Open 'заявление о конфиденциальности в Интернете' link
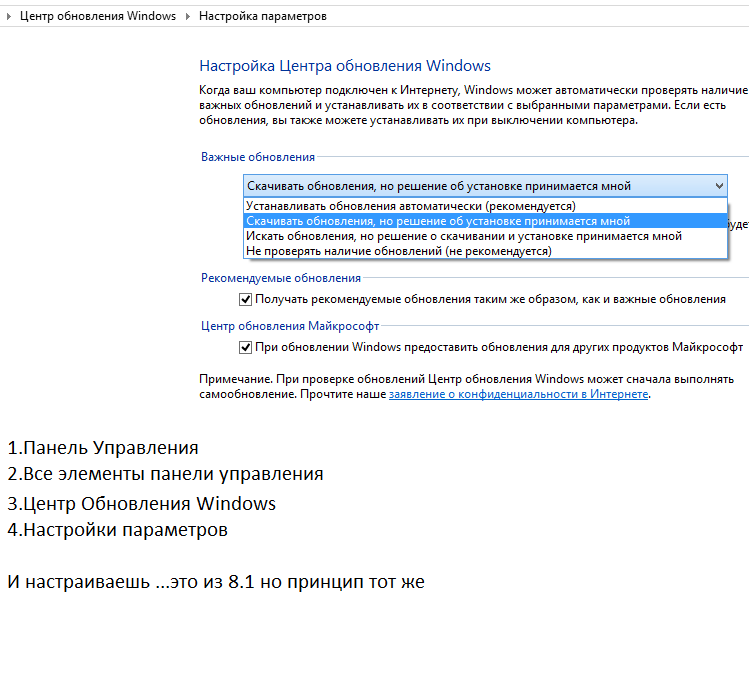Image resolution: width=749 pixels, height=673 pixels. pyautogui.click(x=518, y=394)
